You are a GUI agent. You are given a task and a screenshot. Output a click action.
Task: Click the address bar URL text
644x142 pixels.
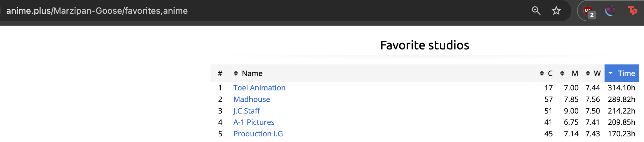[97, 11]
